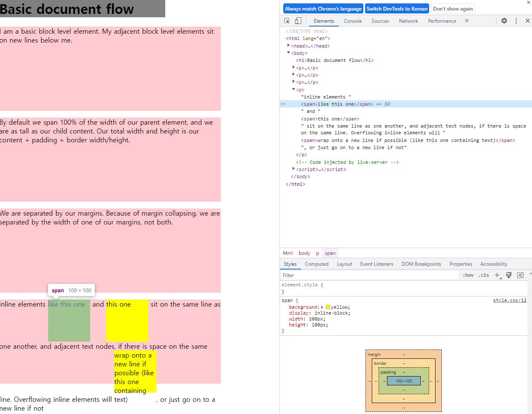Viewport: 532px width, 414px height.
Task: Open the DevTools three-dot customize menu
Action: 516,21
